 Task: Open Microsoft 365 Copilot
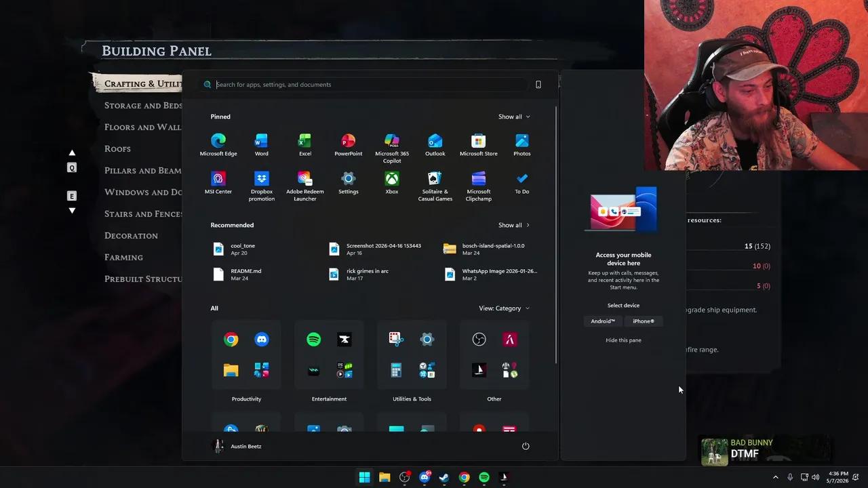pyautogui.click(x=392, y=148)
